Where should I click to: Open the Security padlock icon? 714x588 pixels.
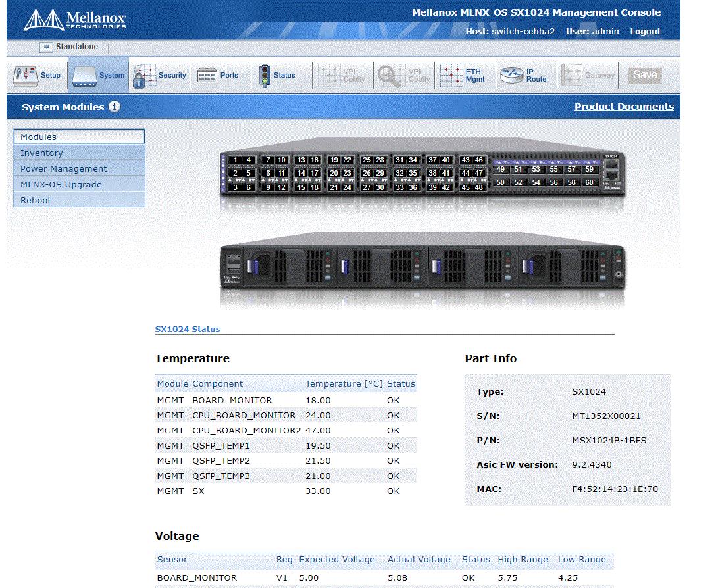145,76
